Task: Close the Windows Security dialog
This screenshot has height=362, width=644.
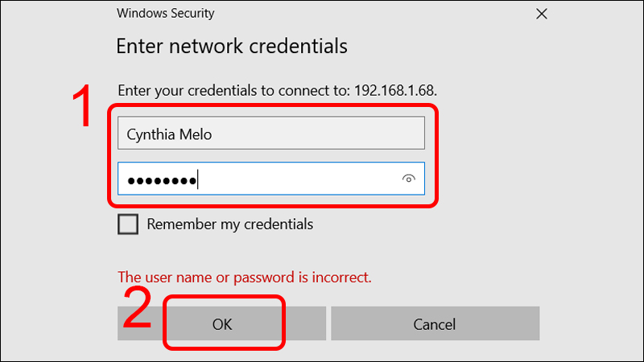Action: [x=542, y=14]
